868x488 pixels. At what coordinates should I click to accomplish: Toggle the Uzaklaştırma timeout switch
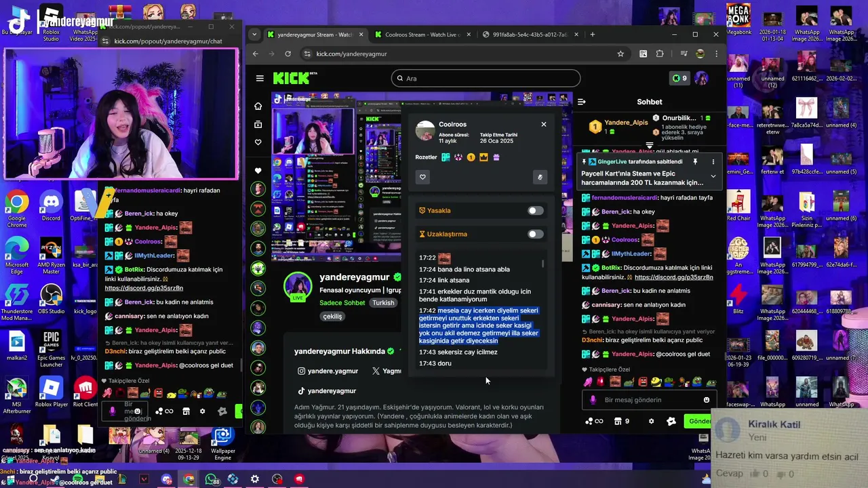[536, 235]
